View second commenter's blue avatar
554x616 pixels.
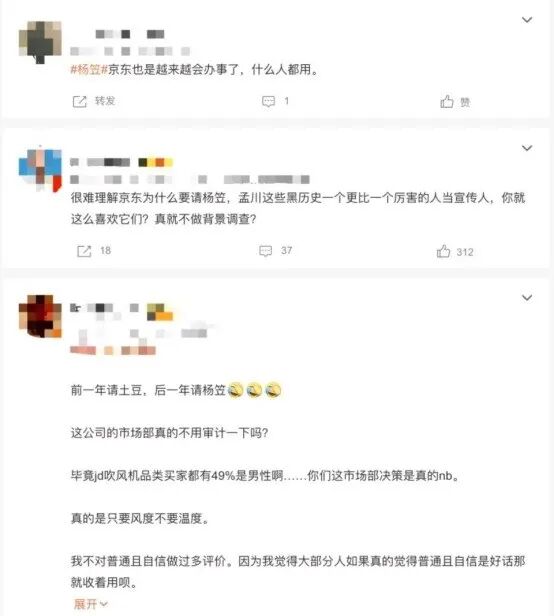point(40,170)
